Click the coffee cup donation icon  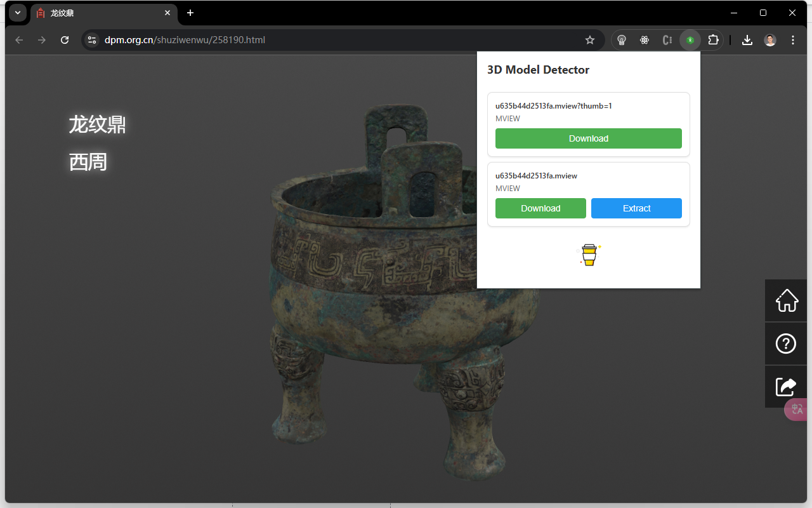(589, 254)
